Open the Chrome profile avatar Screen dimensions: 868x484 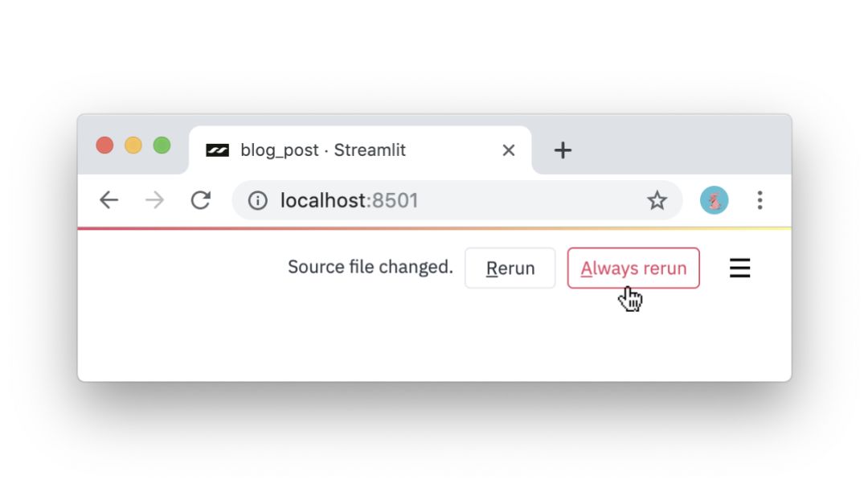(x=714, y=200)
